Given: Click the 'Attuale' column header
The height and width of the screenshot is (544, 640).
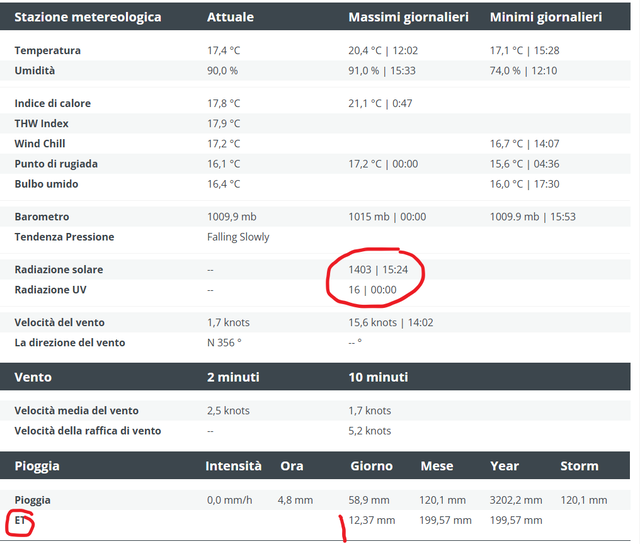Looking at the screenshot, I should tap(230, 17).
